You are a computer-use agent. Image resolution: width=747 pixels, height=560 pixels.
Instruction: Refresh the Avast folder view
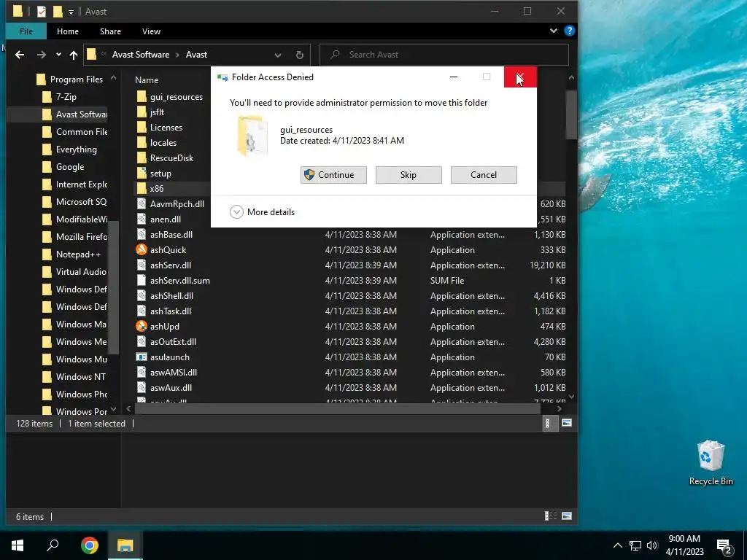point(300,55)
